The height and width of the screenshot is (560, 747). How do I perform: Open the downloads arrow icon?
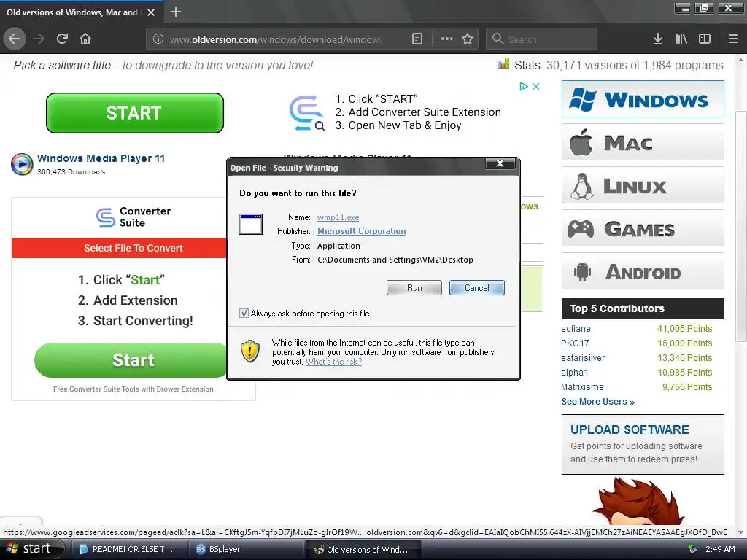click(x=657, y=39)
